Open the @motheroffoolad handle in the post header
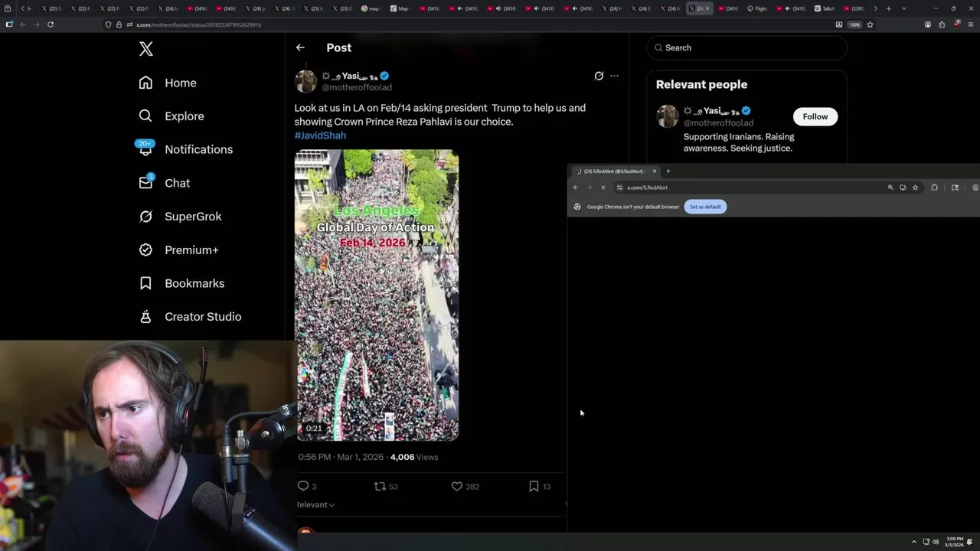Image resolution: width=980 pixels, height=551 pixels. coord(357,87)
